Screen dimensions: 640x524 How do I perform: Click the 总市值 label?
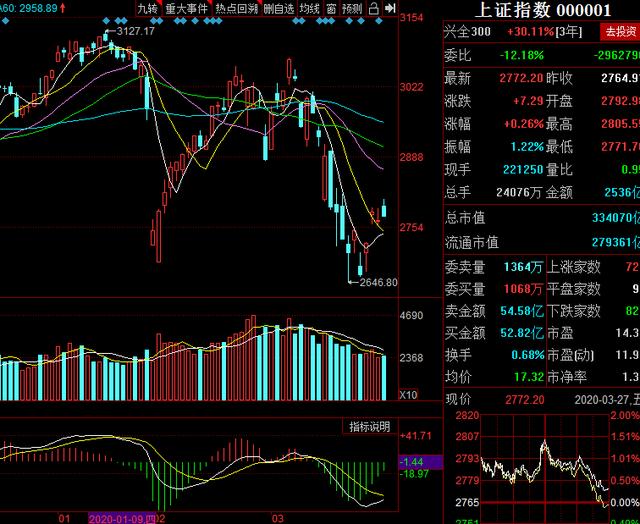pyautogui.click(x=465, y=218)
